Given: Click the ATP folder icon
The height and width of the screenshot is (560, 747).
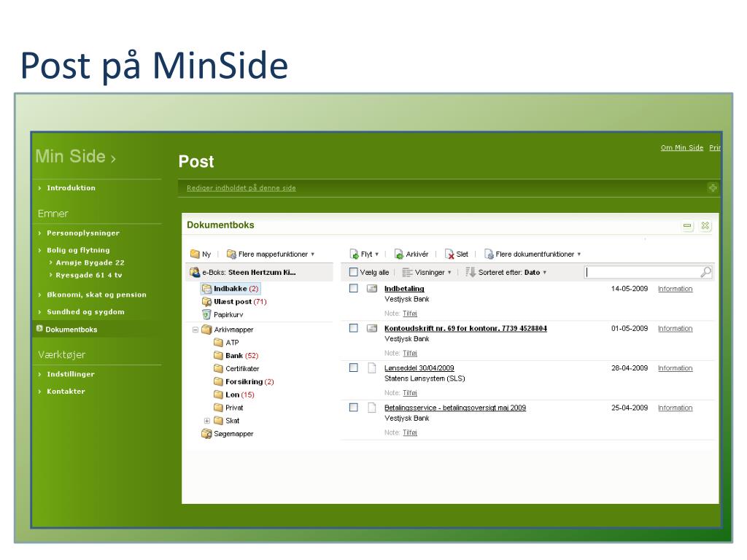Looking at the screenshot, I should click(x=219, y=343).
